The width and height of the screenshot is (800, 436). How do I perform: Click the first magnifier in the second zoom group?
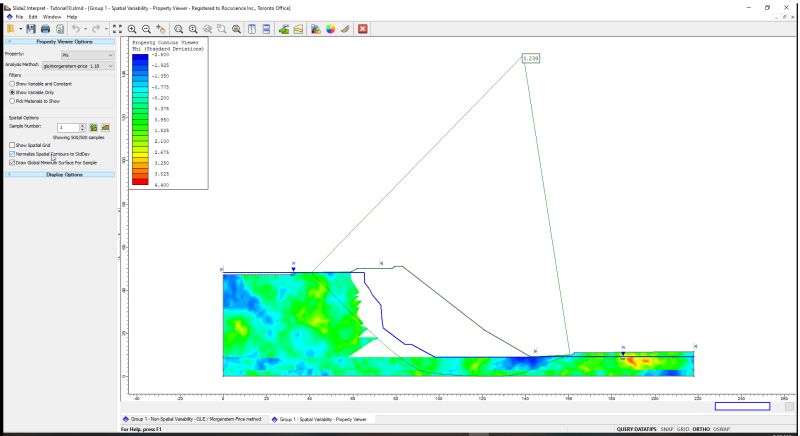pyautogui.click(x=178, y=29)
